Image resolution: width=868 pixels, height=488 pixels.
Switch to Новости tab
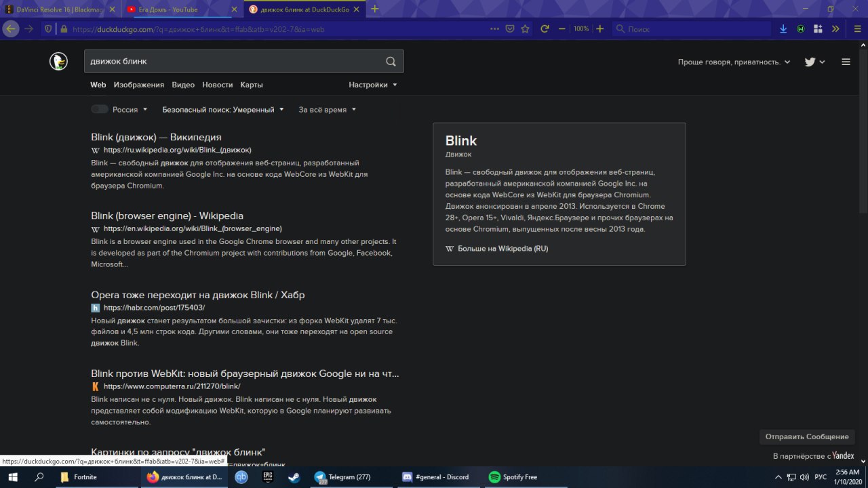click(x=218, y=85)
